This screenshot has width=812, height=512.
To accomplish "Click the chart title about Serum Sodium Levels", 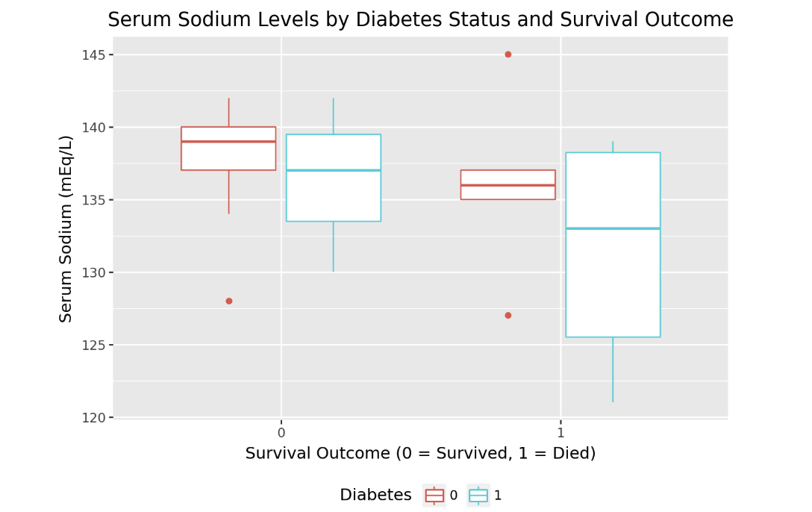I will click(420, 19).
